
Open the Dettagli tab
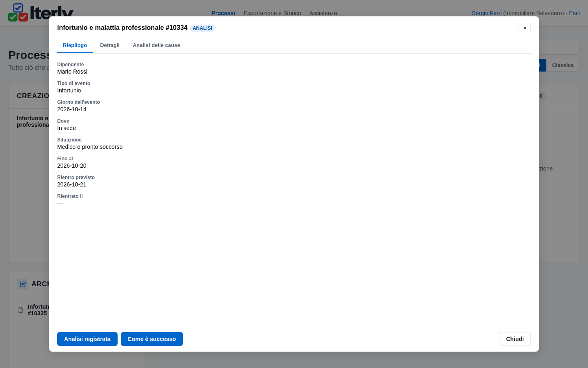[x=110, y=45]
